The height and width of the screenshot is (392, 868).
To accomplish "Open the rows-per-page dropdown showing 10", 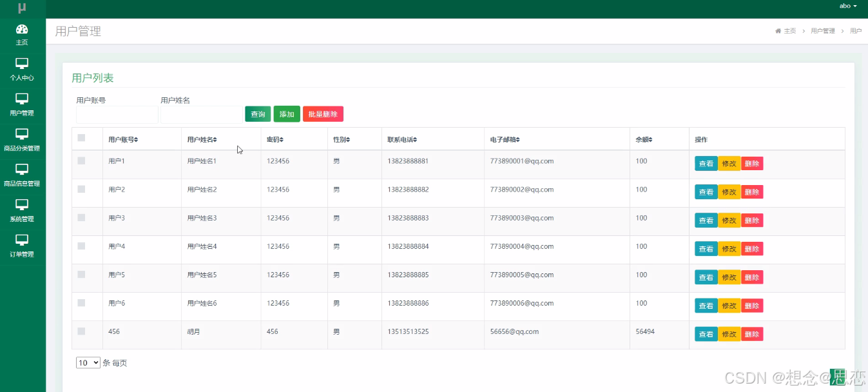I will (x=88, y=363).
